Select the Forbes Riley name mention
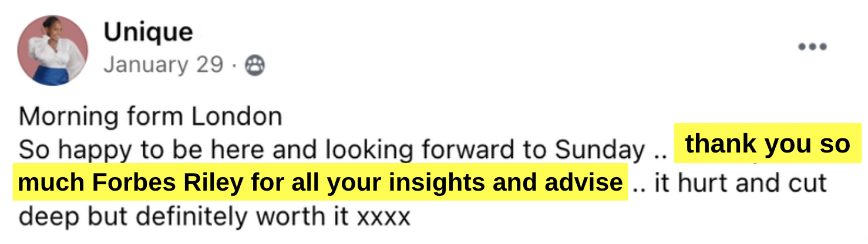The width and height of the screenshot is (868, 244). [x=167, y=184]
